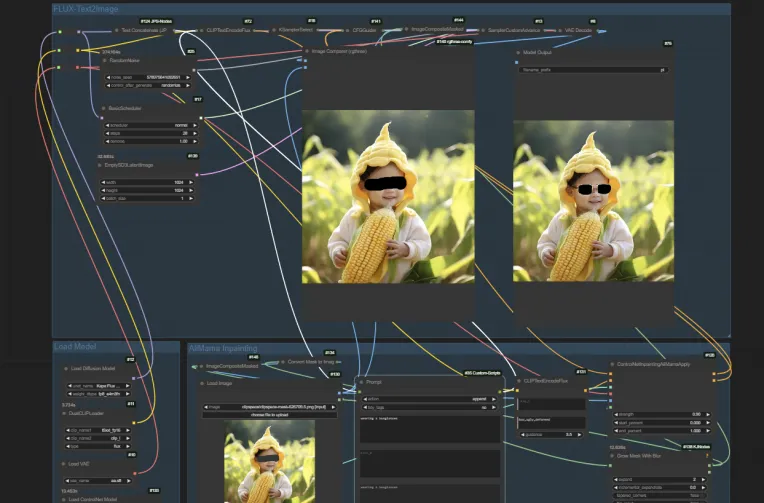
Task: Increase steps with its right arrow
Action: tap(195, 133)
